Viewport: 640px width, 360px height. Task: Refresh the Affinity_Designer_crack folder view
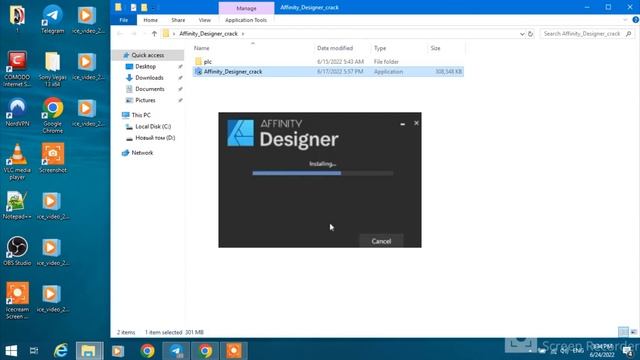tap(530, 34)
